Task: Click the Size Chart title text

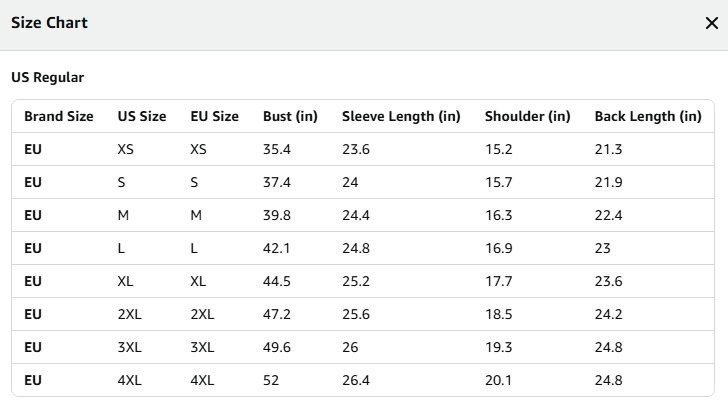Action: (x=49, y=23)
